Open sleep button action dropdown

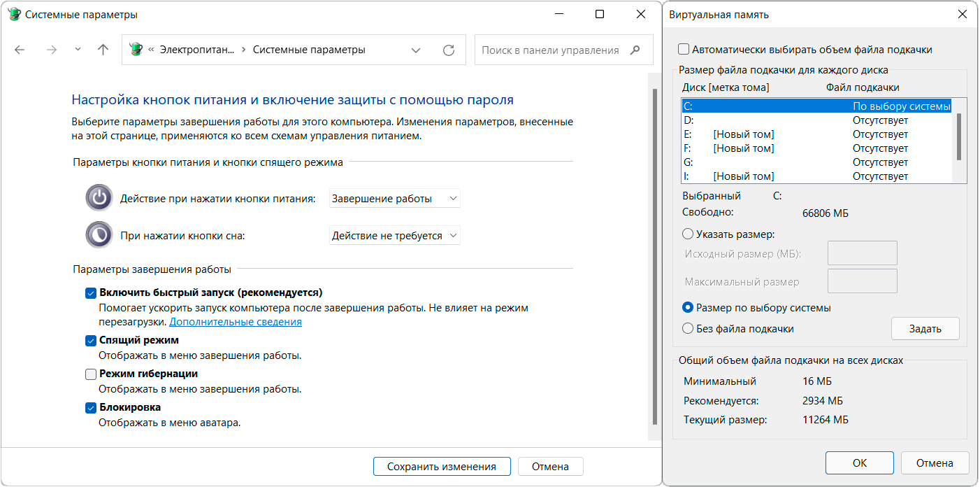[394, 236]
